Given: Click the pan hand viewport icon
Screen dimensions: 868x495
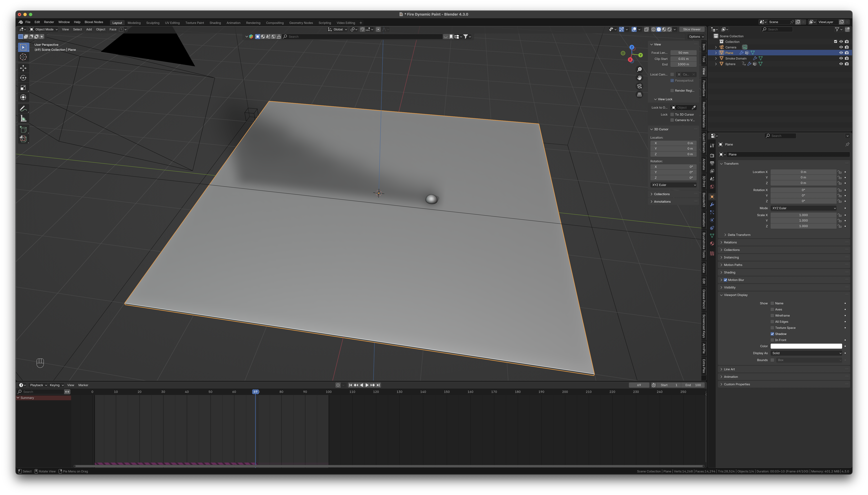Looking at the screenshot, I should point(639,78).
